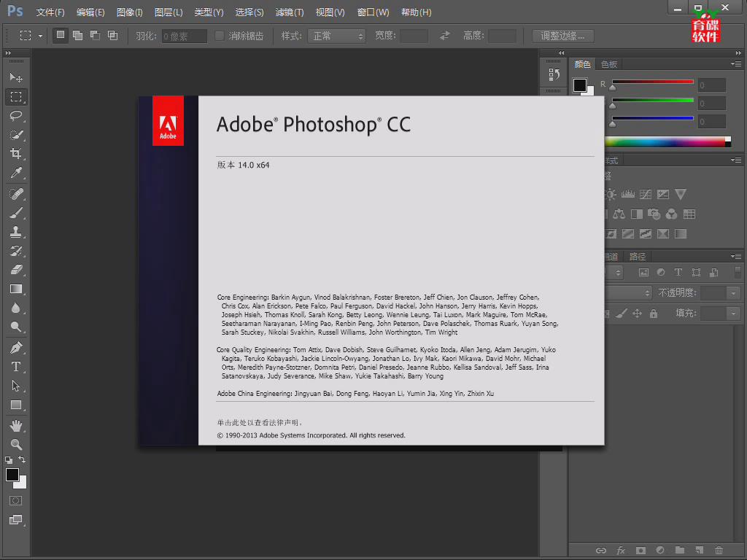Select the Zoom tool
Image resolution: width=747 pixels, height=560 pixels.
click(16, 445)
